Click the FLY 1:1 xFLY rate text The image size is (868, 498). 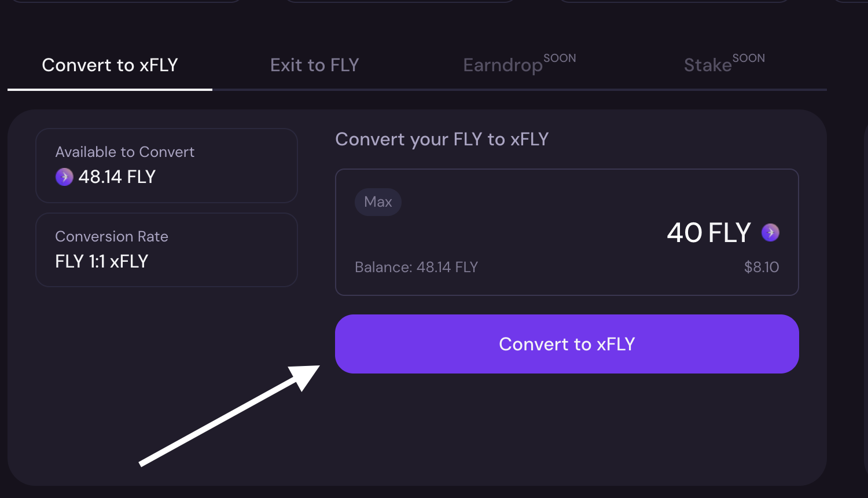point(102,261)
